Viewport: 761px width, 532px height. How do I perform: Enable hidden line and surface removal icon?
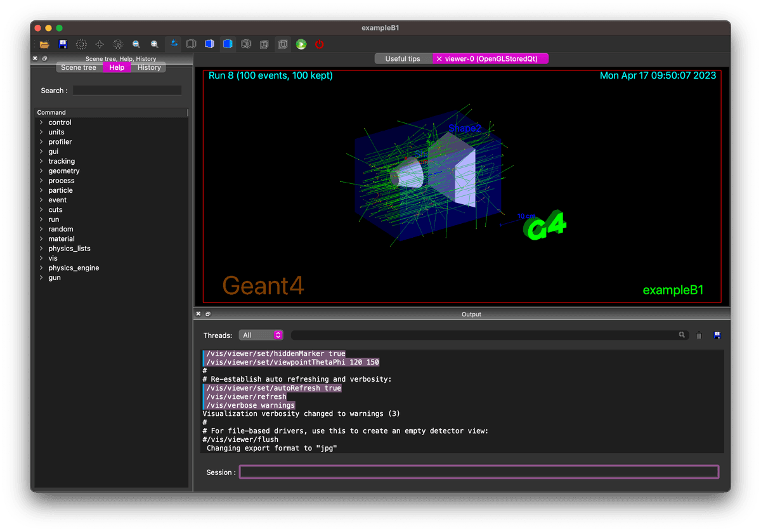tap(209, 44)
